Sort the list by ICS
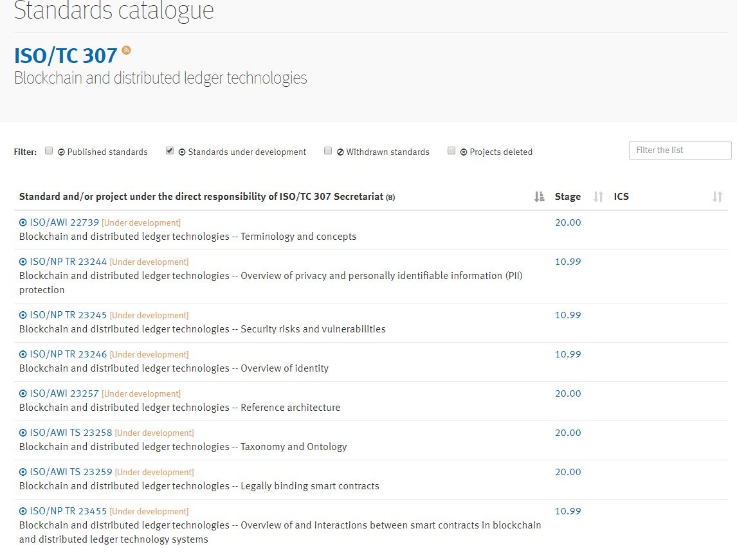737x560 pixels. coord(717,196)
